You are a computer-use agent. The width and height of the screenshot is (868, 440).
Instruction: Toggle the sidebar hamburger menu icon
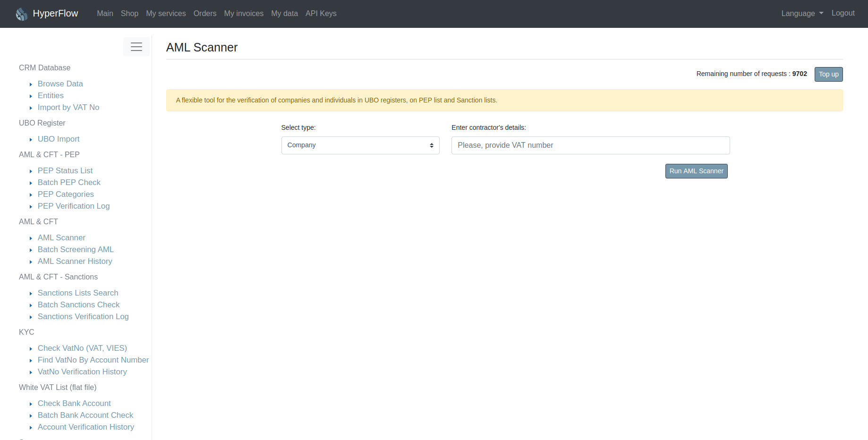click(136, 47)
